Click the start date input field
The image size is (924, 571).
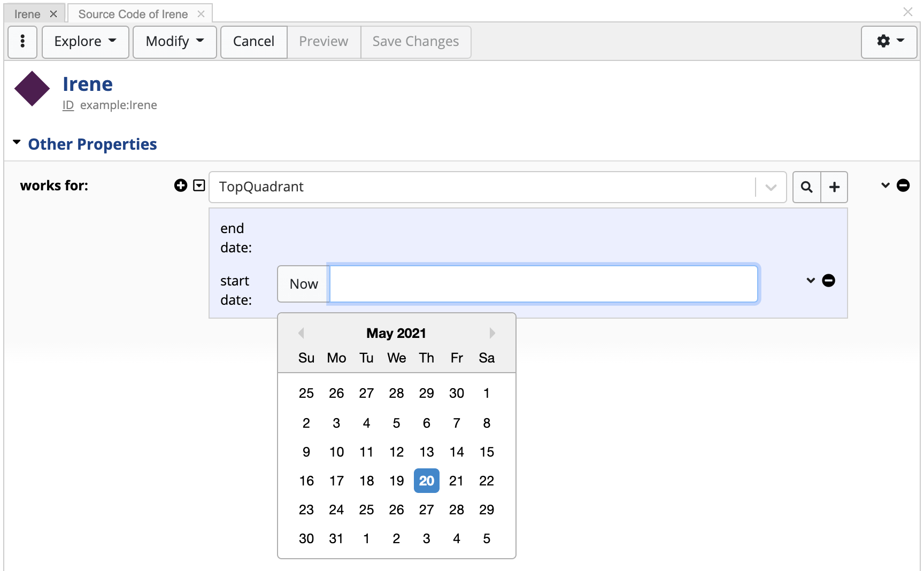click(543, 284)
